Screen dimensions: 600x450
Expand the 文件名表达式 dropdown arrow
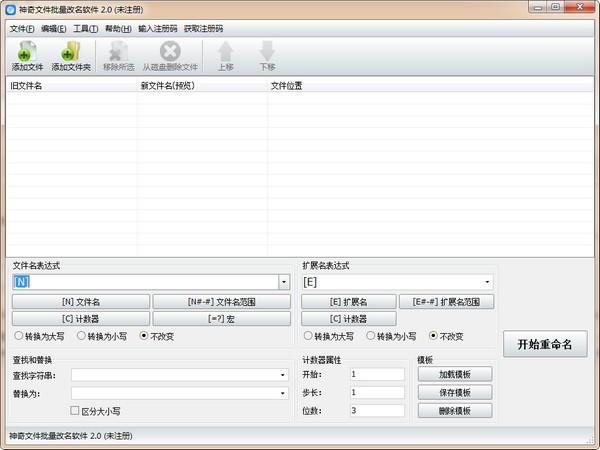click(x=284, y=283)
